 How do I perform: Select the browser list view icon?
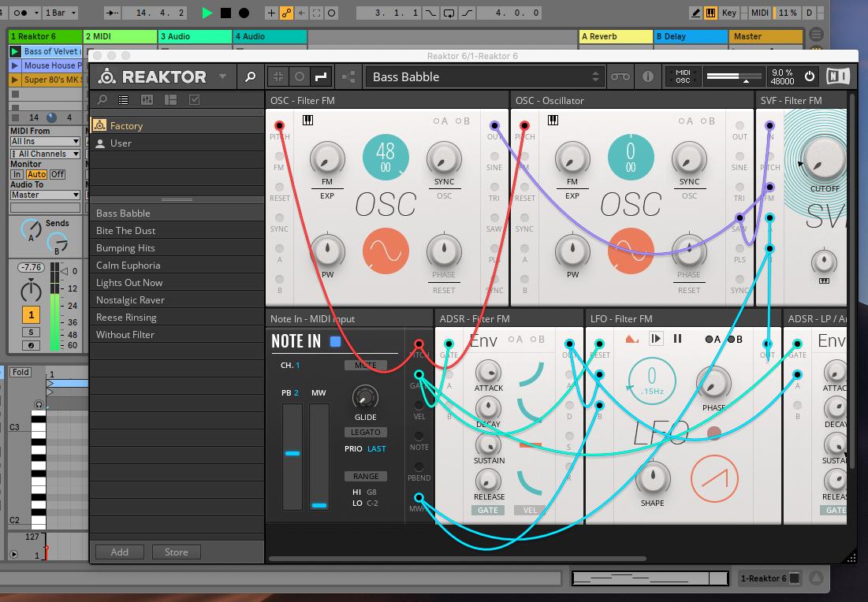tap(124, 99)
